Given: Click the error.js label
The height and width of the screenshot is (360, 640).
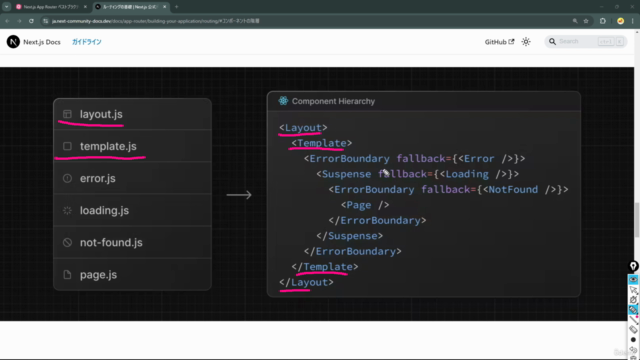Looking at the screenshot, I should [98, 178].
